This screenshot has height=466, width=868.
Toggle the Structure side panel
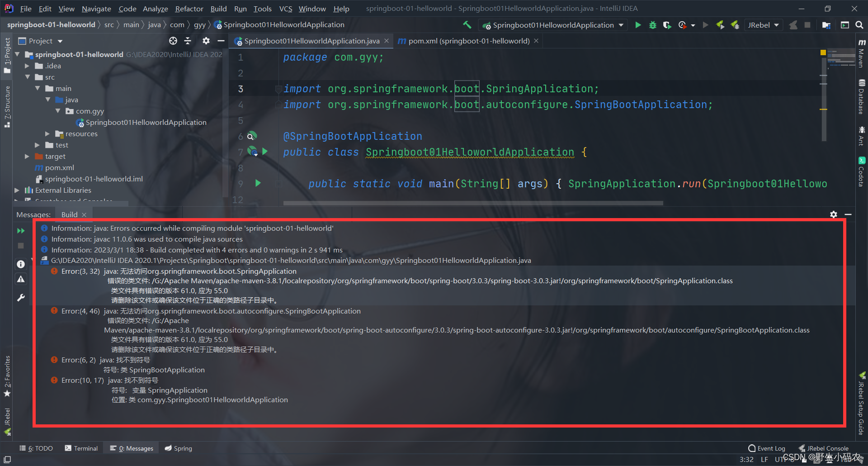tap(7, 106)
